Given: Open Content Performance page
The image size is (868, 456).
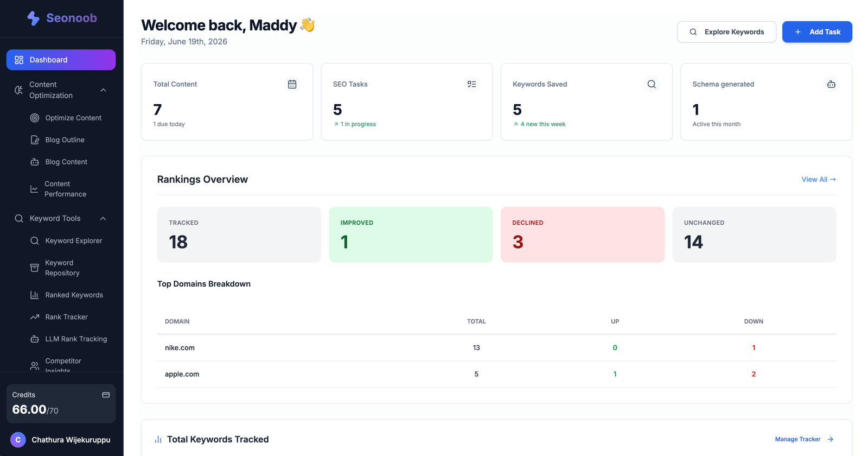Looking at the screenshot, I should pyautogui.click(x=65, y=189).
